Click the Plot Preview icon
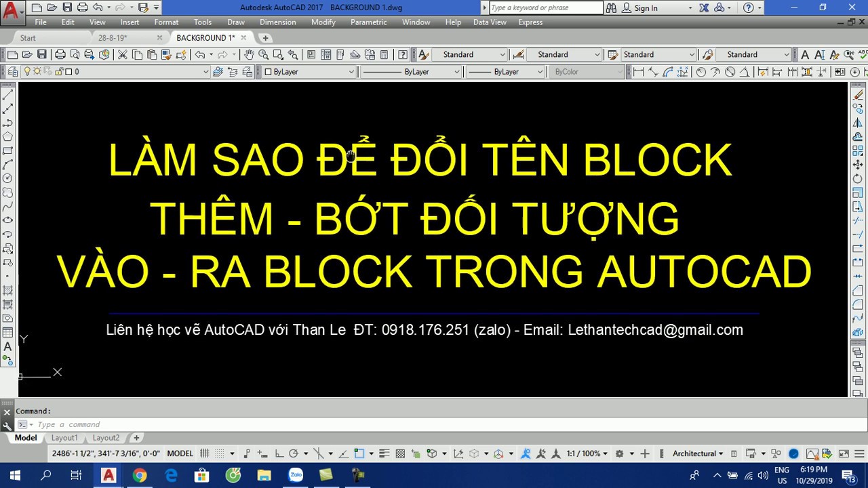868x488 pixels. pos(75,54)
